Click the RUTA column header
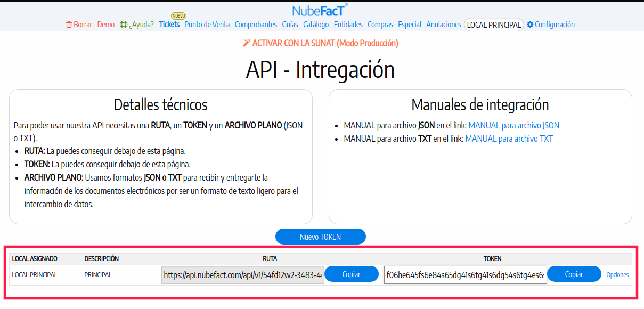Image resolution: width=644 pixels, height=309 pixels. point(270,259)
